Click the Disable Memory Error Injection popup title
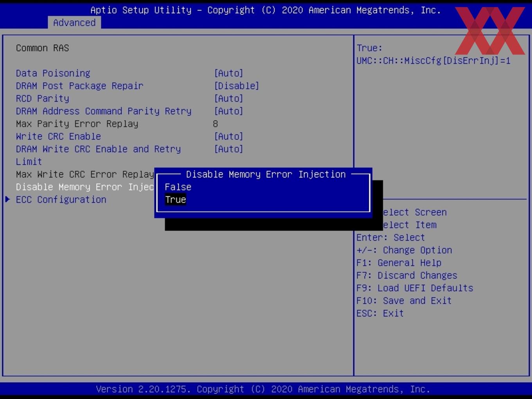 (x=266, y=174)
